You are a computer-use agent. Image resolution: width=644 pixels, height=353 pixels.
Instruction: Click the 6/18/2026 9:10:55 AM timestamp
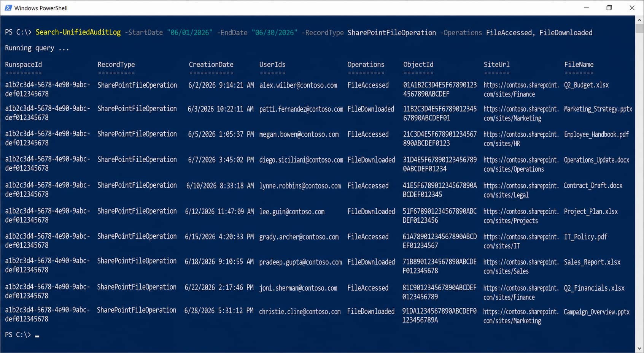coord(219,262)
